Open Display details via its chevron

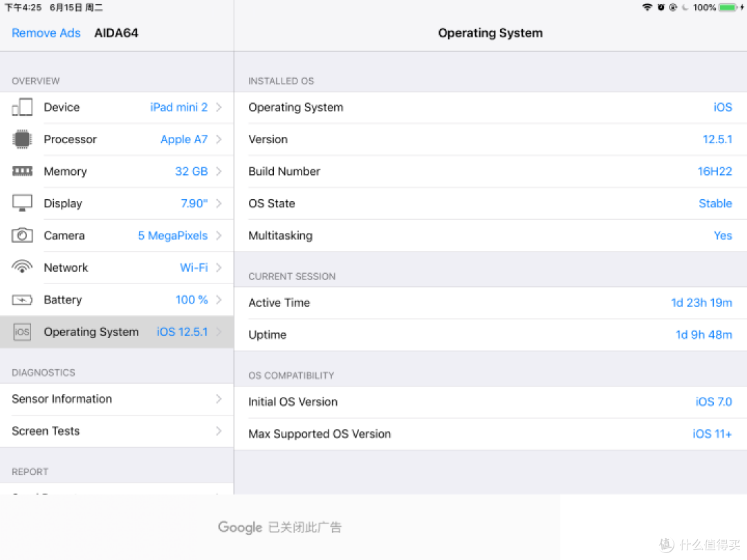click(x=219, y=203)
